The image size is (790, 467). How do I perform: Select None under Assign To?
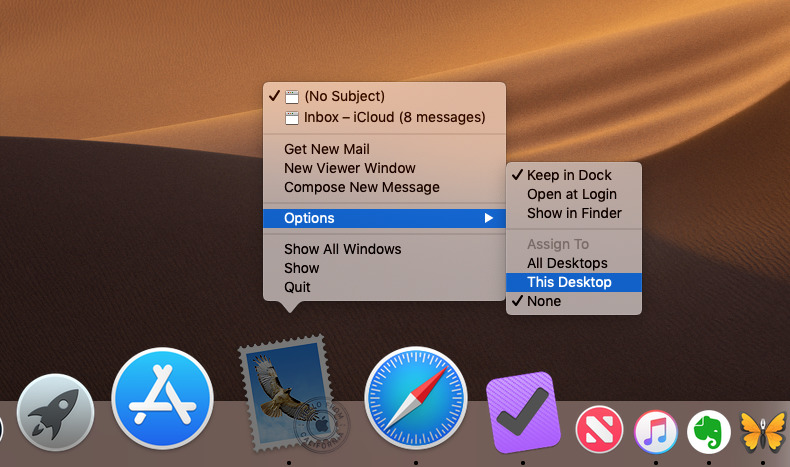coord(574,302)
